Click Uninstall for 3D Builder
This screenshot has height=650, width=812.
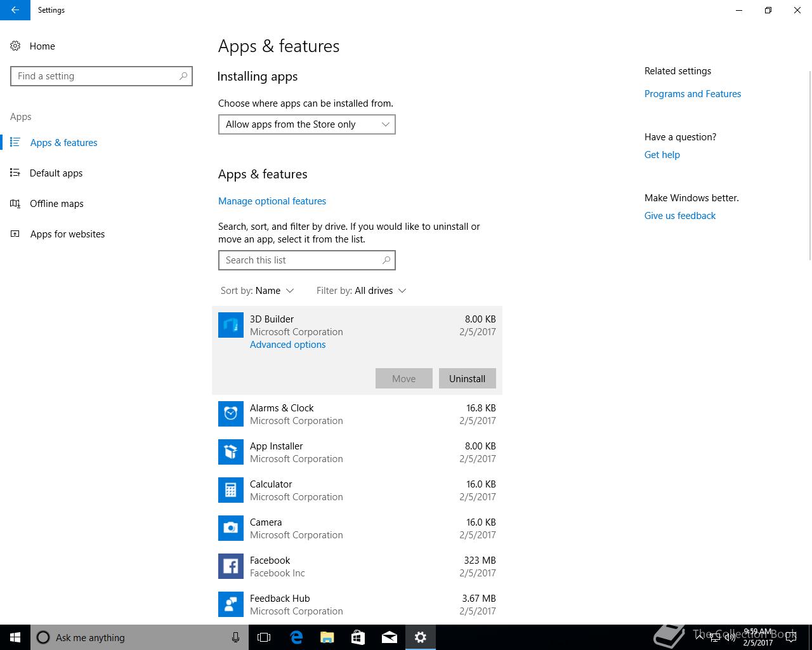[x=468, y=378]
